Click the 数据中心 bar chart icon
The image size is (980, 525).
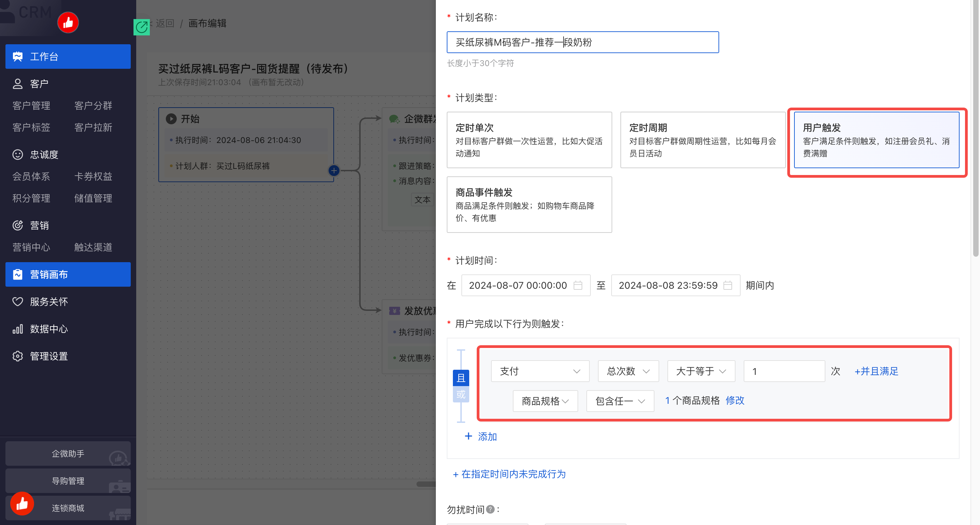pos(17,329)
